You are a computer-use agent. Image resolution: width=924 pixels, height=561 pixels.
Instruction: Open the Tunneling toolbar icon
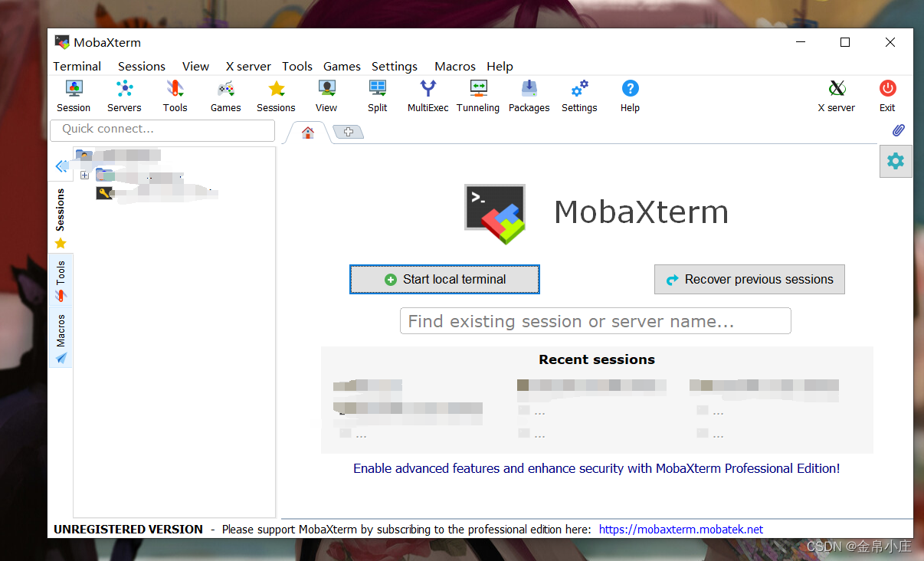[478, 96]
